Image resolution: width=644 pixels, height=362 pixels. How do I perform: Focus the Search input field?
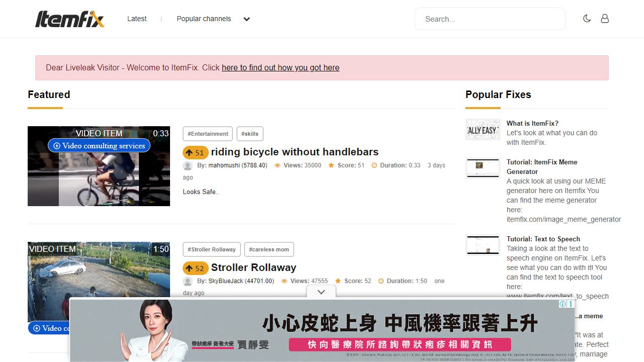pyautogui.click(x=490, y=19)
